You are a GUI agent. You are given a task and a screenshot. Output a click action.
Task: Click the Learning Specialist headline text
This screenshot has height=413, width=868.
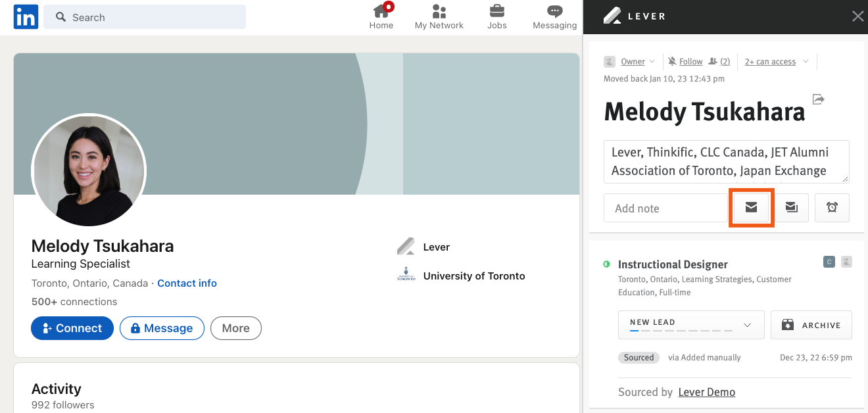81,264
